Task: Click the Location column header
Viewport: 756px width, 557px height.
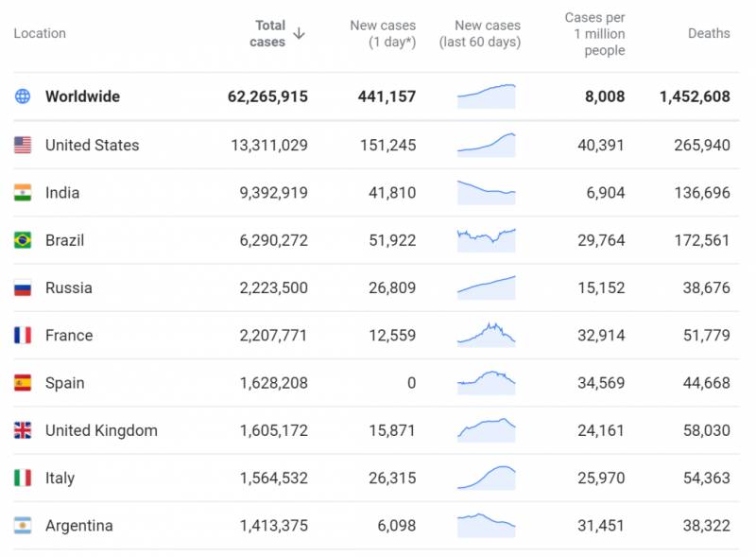Action: coord(40,33)
